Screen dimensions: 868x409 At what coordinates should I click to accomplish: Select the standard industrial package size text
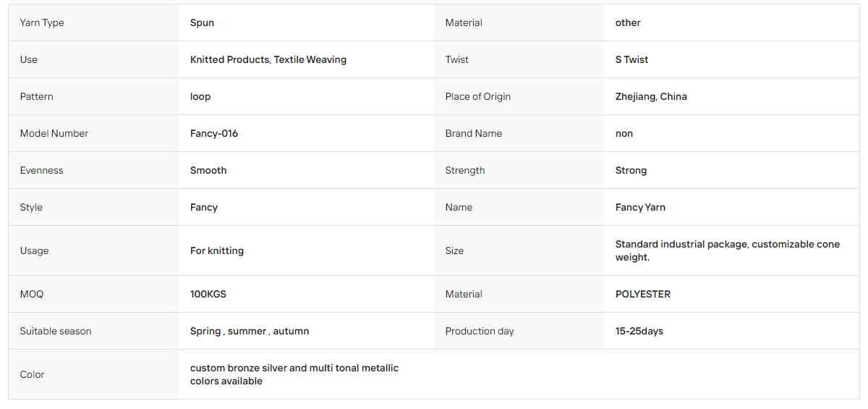coord(728,250)
